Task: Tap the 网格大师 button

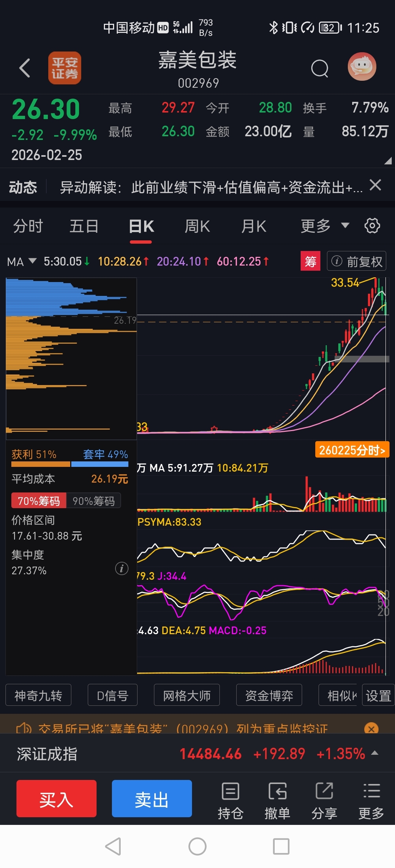Action: coord(187,695)
